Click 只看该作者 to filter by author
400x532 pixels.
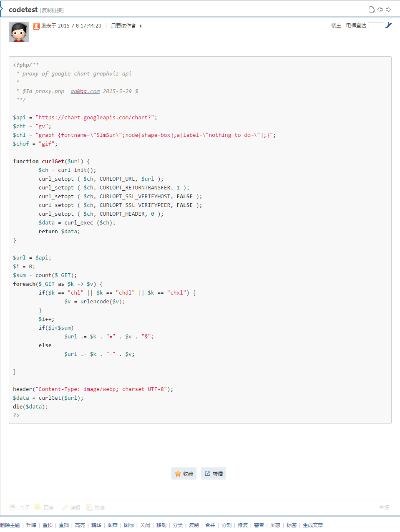[x=123, y=26]
